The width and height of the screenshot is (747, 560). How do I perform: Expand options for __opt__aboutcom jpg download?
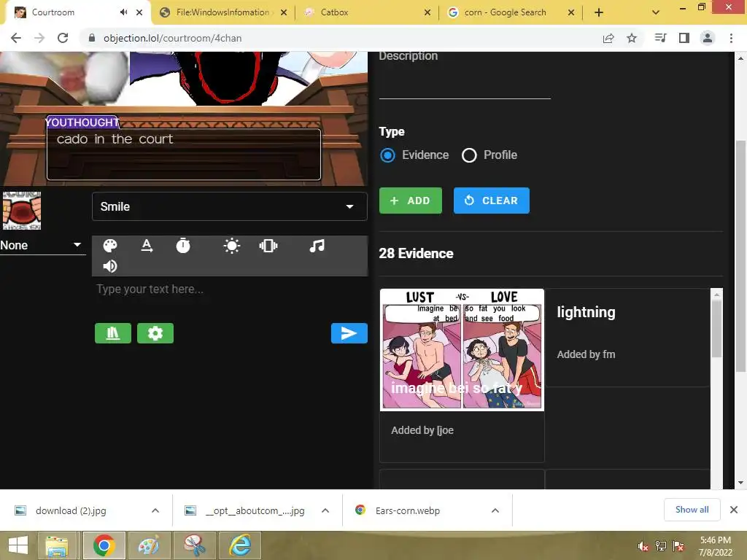coord(325,510)
